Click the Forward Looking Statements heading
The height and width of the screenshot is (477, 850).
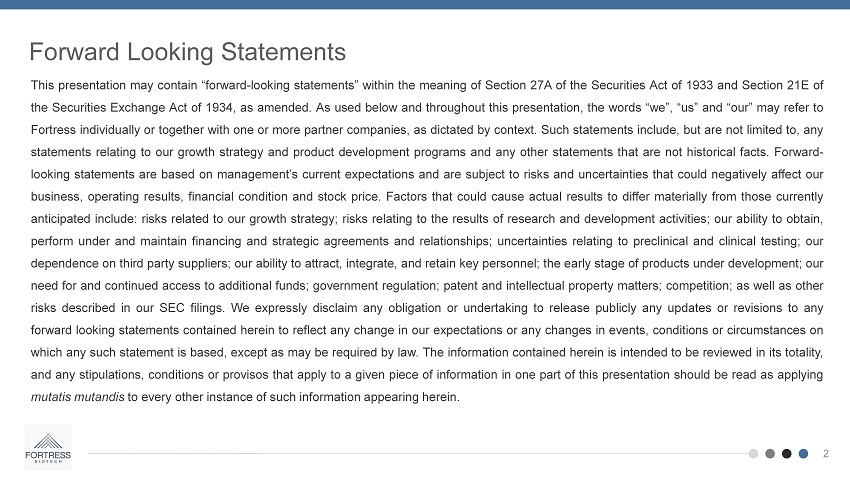click(x=188, y=51)
